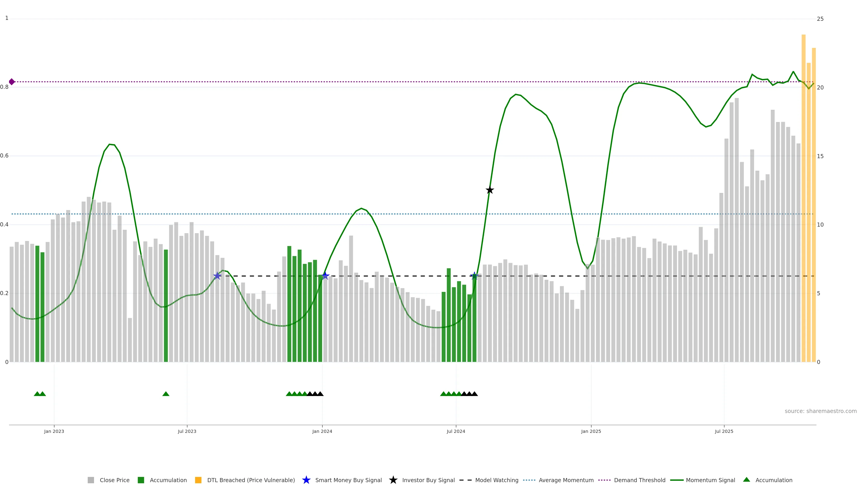868x488 pixels.
Task: Click green Accumulation square legend swatch
Action: pos(141,480)
